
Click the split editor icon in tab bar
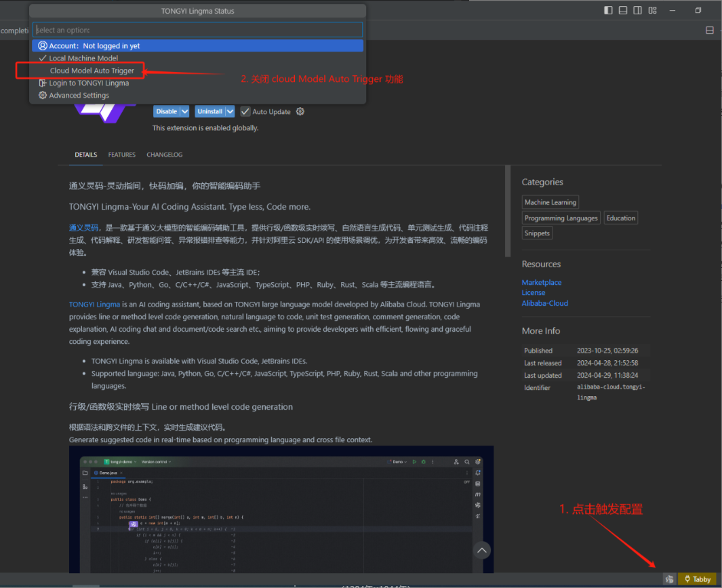point(710,31)
